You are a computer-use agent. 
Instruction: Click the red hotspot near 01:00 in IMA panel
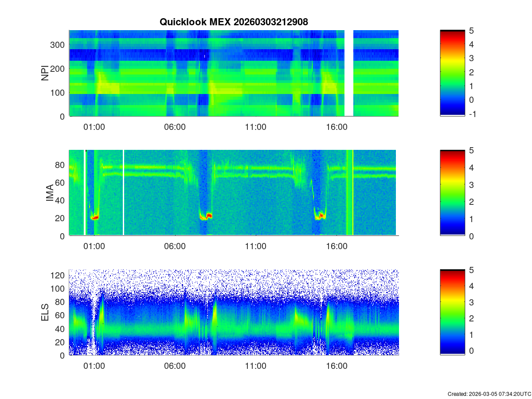pos(94,217)
